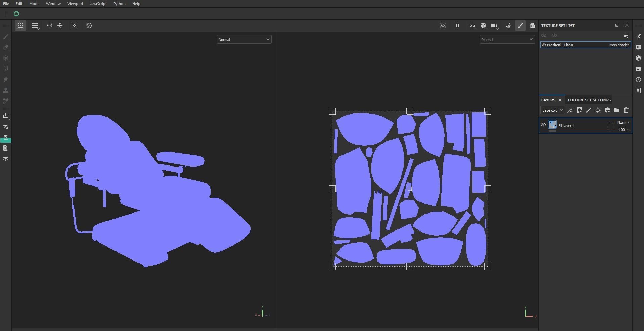
Task: Click the Main shader label for Medical_Chair
Action: 619,45
